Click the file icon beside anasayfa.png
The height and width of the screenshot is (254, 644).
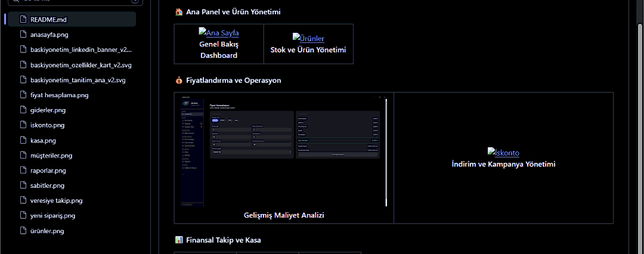click(x=23, y=35)
